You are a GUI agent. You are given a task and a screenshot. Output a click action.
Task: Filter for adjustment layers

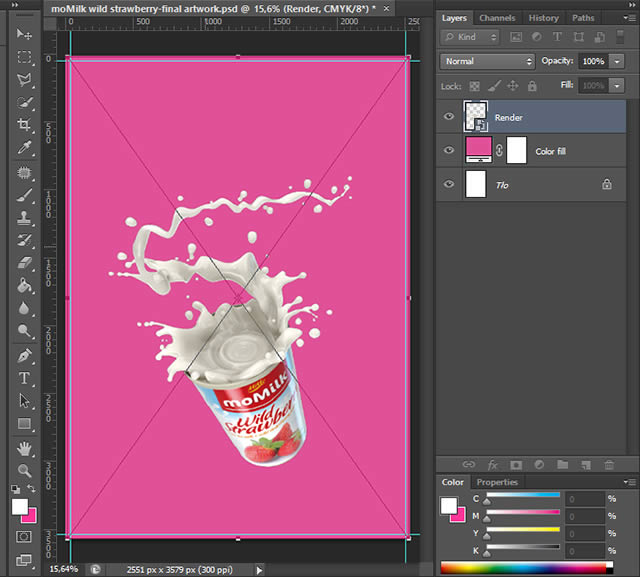tap(536, 37)
